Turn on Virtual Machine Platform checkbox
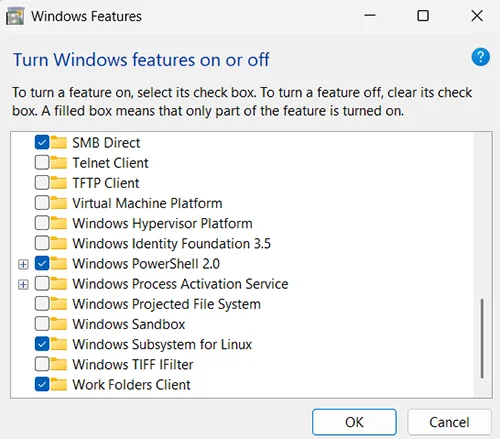This screenshot has height=439, width=500. click(42, 203)
